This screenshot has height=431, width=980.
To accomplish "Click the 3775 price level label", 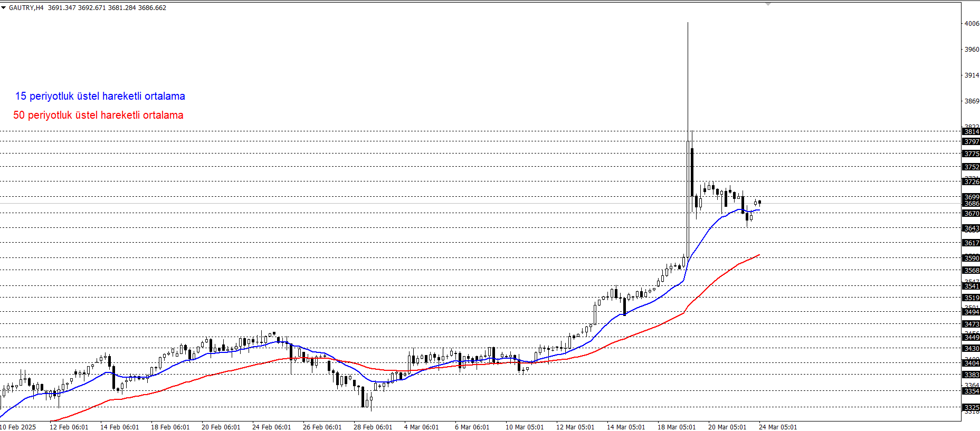I will coord(972,154).
